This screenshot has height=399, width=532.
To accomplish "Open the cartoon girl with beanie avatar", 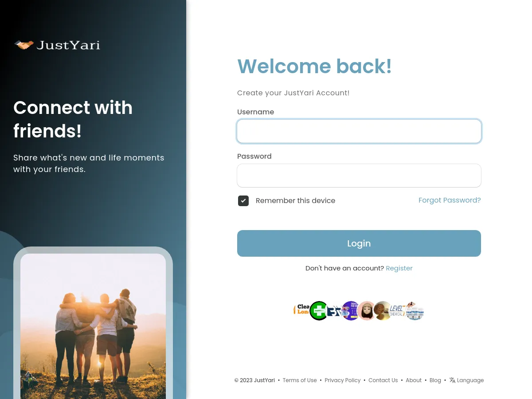I will (x=367, y=311).
